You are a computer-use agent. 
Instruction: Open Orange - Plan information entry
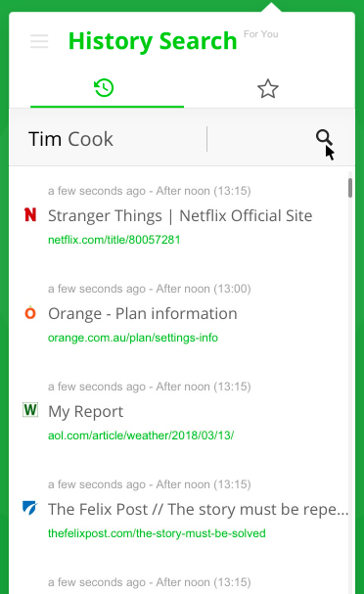143,314
